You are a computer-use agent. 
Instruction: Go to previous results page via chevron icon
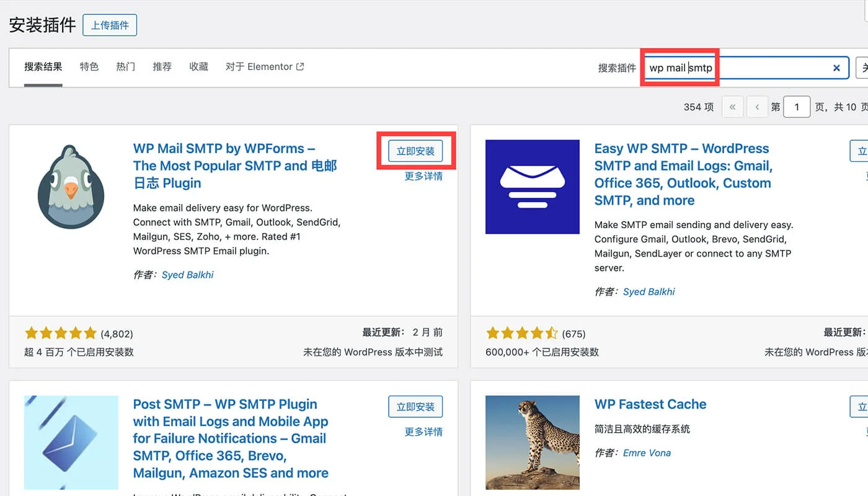[757, 107]
